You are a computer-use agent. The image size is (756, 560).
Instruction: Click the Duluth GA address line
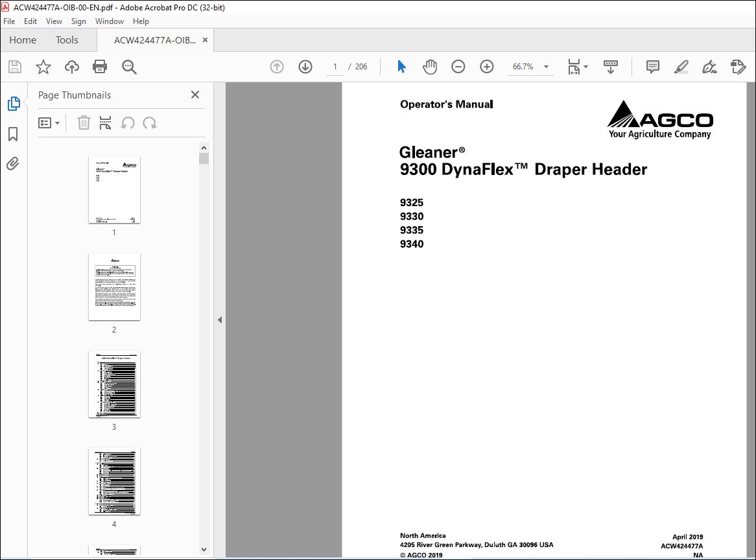(x=477, y=545)
